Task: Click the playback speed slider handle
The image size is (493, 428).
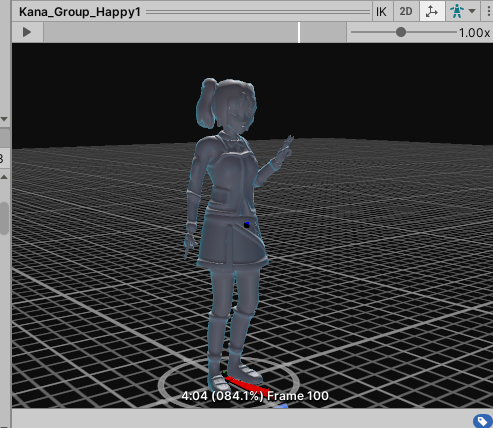Action: (x=401, y=32)
